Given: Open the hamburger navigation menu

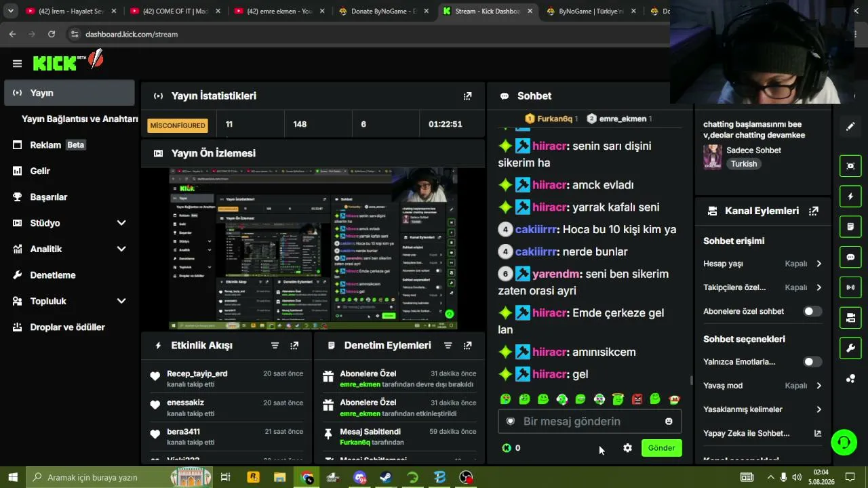Looking at the screenshot, I should [17, 64].
